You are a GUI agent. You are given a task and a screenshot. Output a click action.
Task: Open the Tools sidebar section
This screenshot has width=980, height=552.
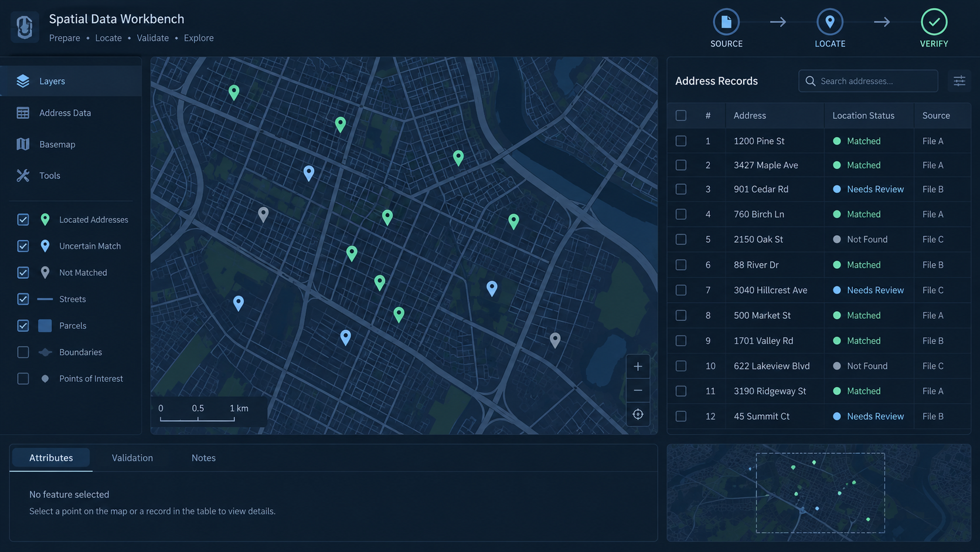pos(71,175)
